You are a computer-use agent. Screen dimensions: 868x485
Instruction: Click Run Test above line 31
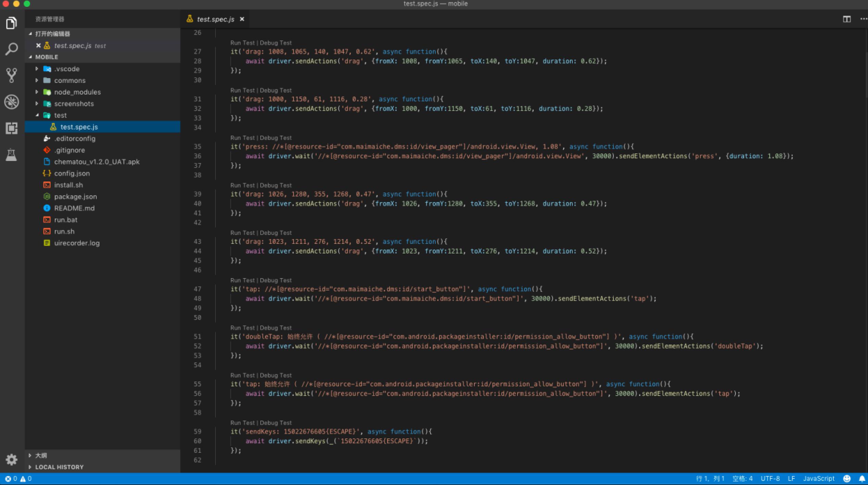click(x=243, y=90)
